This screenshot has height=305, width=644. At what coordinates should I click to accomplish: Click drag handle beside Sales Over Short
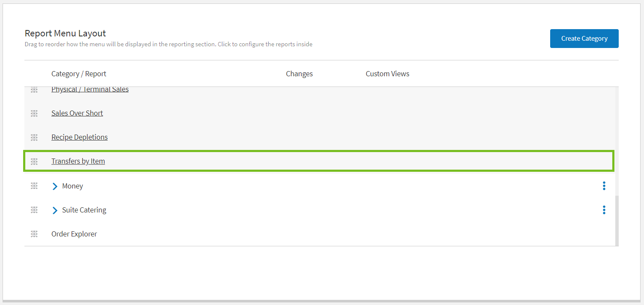point(34,114)
